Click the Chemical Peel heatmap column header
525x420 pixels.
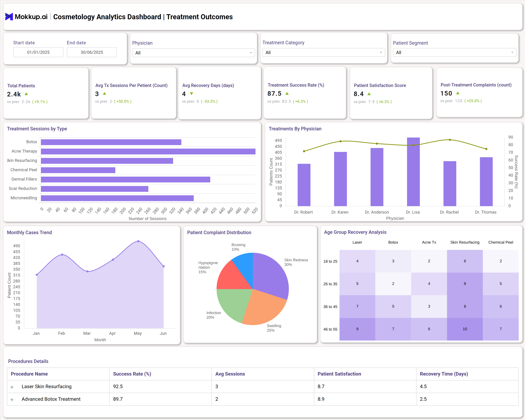[x=501, y=243]
